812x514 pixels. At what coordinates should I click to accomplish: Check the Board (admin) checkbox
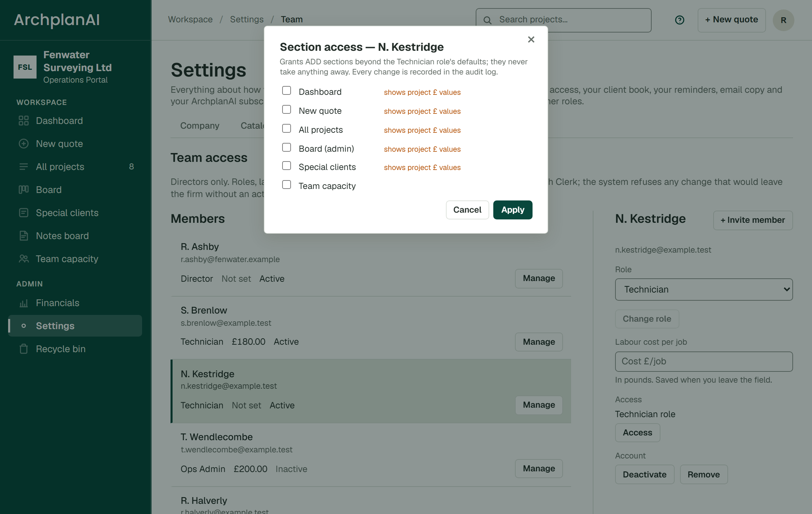(x=287, y=148)
